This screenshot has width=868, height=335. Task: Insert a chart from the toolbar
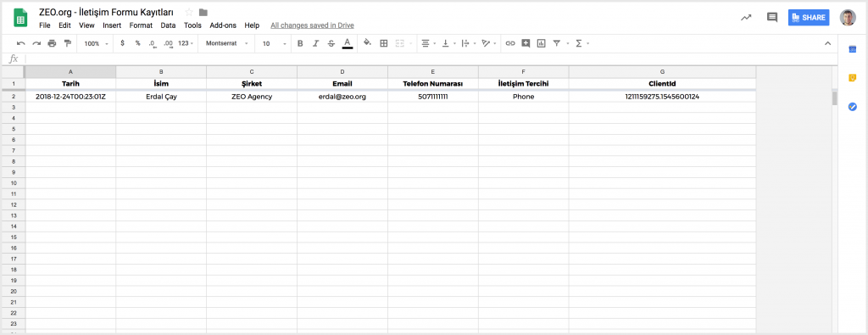pyautogui.click(x=542, y=43)
